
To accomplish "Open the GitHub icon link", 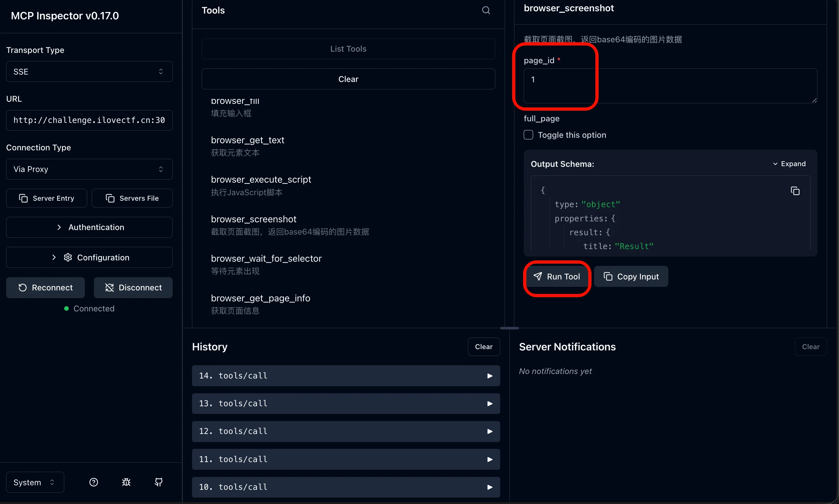I will coord(158,482).
